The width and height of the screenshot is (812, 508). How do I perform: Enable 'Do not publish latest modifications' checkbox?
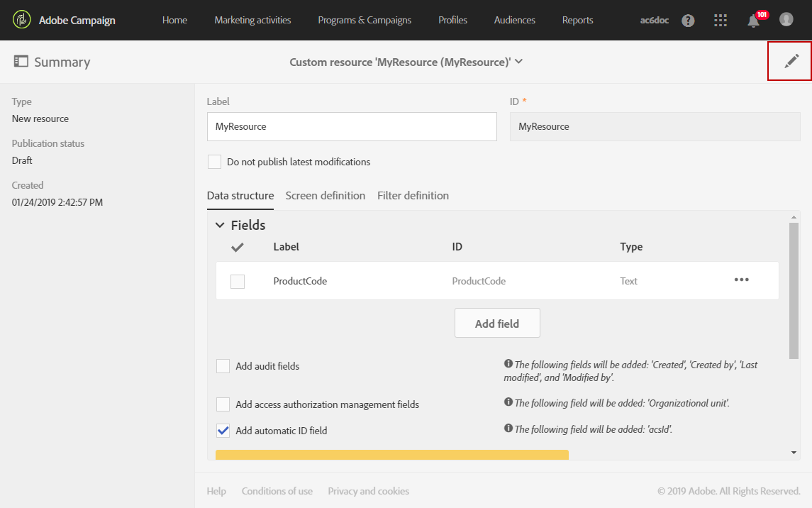click(215, 162)
